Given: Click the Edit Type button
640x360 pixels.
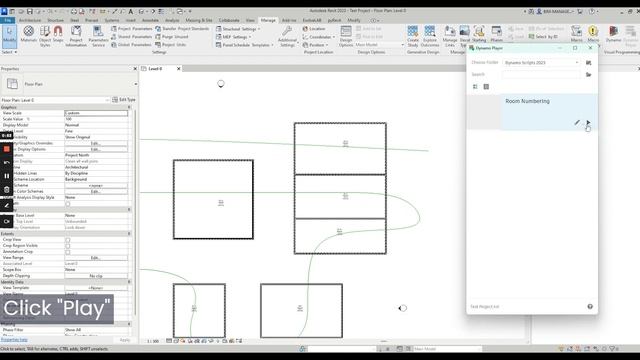Looking at the screenshot, I should 124,100.
